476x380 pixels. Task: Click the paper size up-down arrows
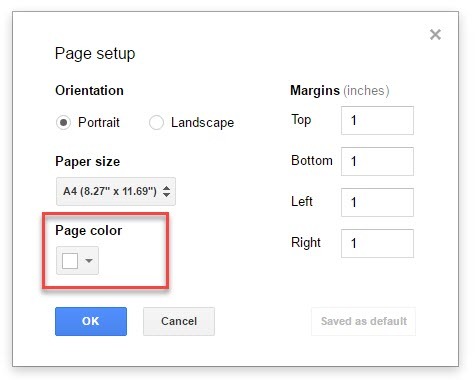[166, 191]
